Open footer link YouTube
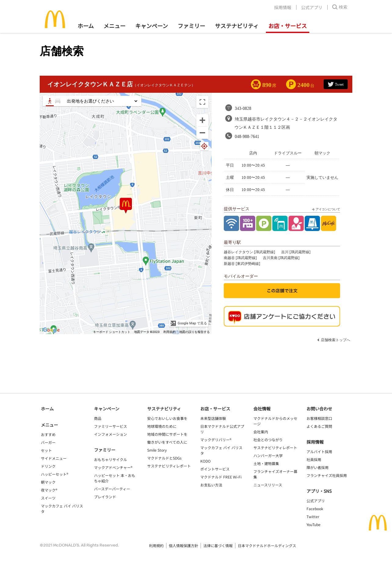The image size is (392, 563). click(314, 525)
